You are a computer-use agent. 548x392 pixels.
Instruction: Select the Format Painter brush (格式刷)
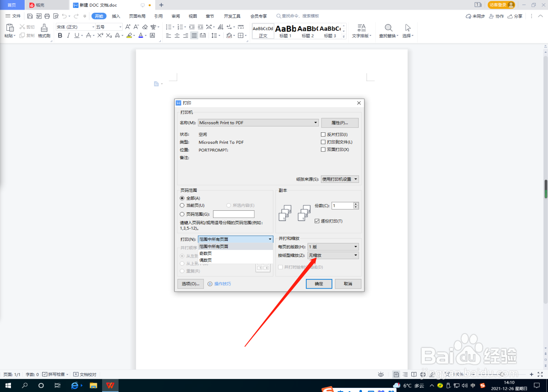tap(44, 30)
